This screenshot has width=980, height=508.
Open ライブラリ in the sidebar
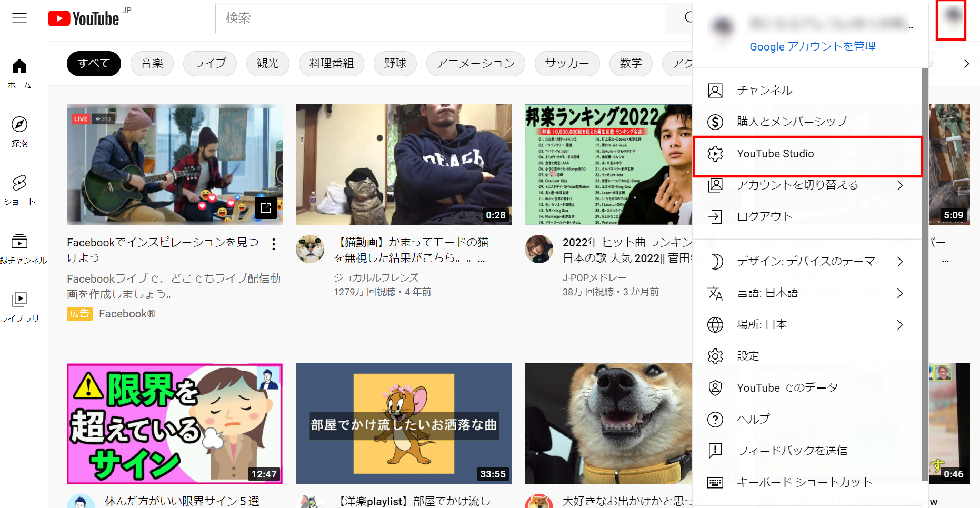pyautogui.click(x=19, y=307)
